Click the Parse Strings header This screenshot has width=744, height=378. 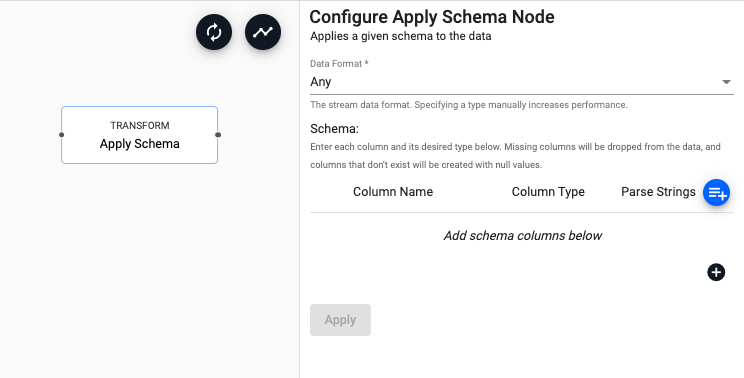[x=658, y=192]
